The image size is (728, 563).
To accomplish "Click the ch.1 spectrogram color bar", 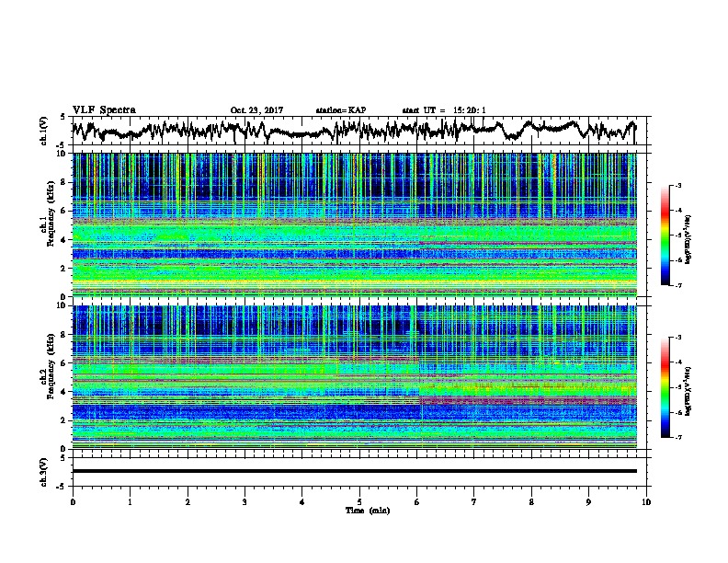I will (x=665, y=235).
